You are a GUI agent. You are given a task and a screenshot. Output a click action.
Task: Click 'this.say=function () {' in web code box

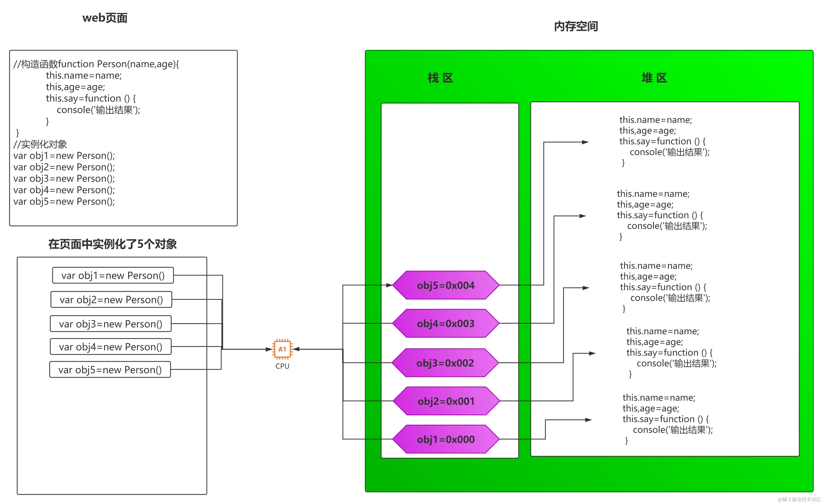point(91,99)
